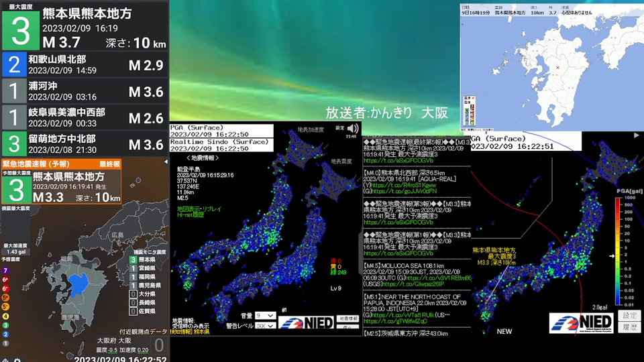Image resolution: width=644 pixels, height=362 pixels.
Task: Collapse the earthquake early warning panel arrow
Action: (166, 162)
